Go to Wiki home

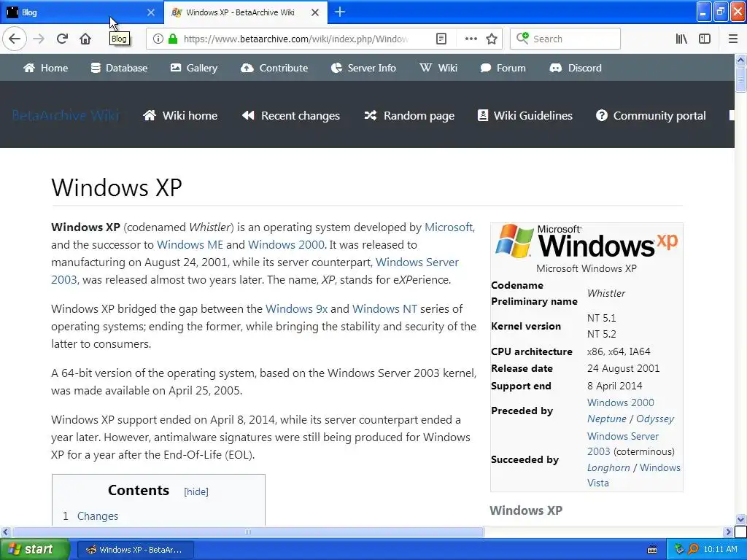tap(181, 115)
